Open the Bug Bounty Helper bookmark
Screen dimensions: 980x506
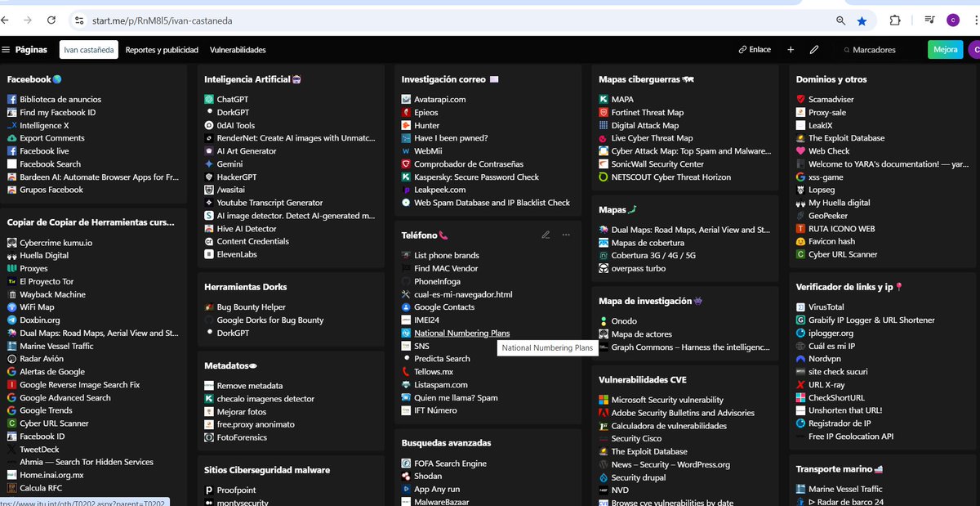coord(252,307)
